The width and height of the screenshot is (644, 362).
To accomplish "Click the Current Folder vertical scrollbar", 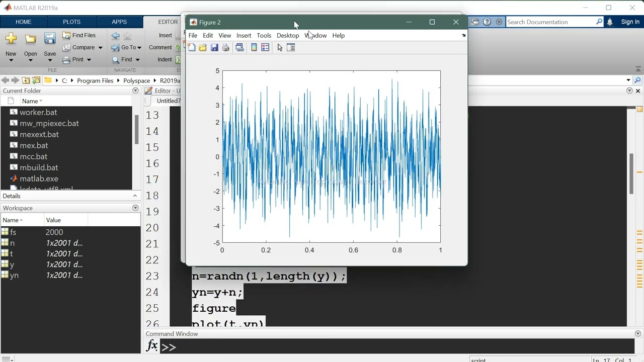I will (x=136, y=130).
